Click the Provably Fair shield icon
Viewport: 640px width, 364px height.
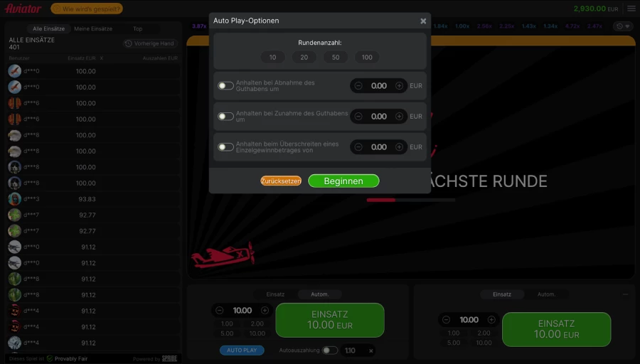point(50,358)
